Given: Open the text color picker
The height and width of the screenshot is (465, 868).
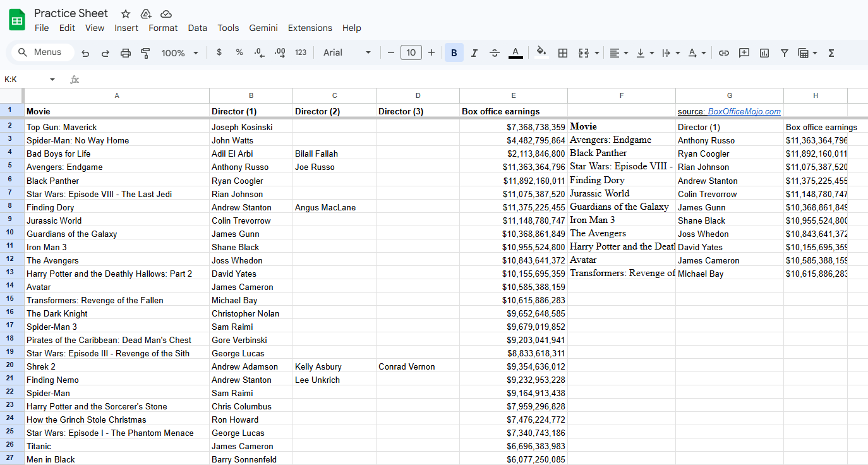Looking at the screenshot, I should pos(515,52).
